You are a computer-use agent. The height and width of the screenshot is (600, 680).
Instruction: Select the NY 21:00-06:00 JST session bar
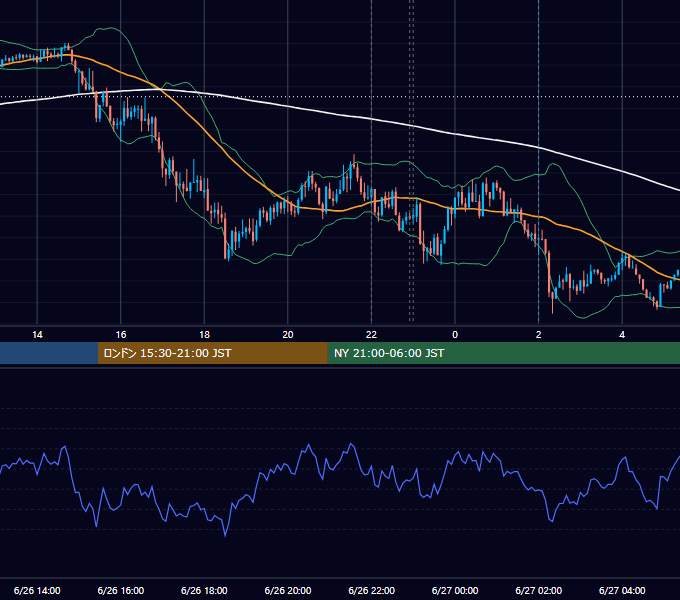[503, 353]
